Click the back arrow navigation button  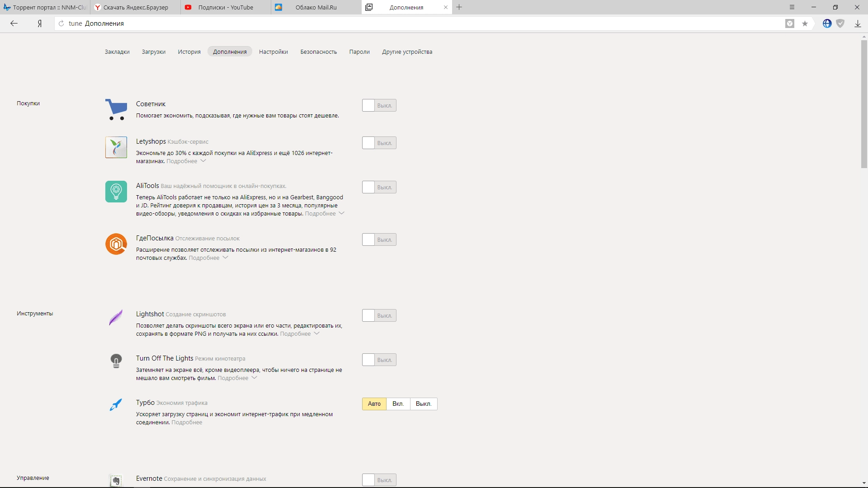14,23
